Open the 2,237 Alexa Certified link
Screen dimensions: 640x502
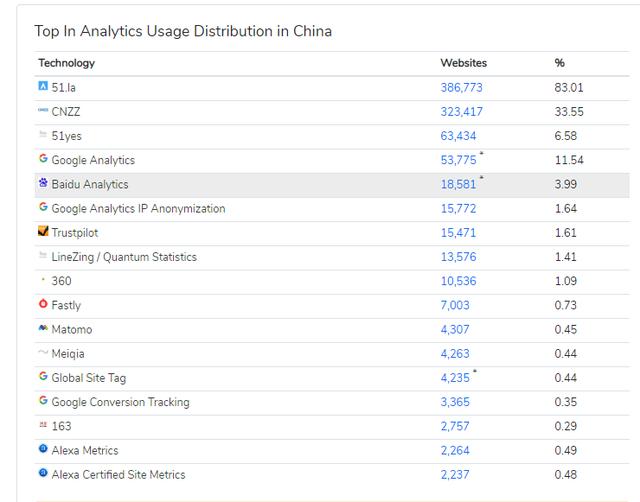[x=455, y=475]
